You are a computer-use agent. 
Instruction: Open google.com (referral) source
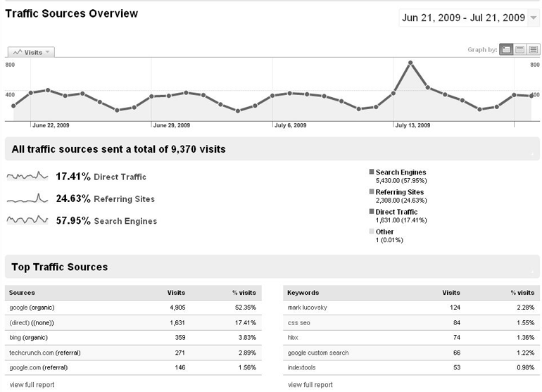39,367
